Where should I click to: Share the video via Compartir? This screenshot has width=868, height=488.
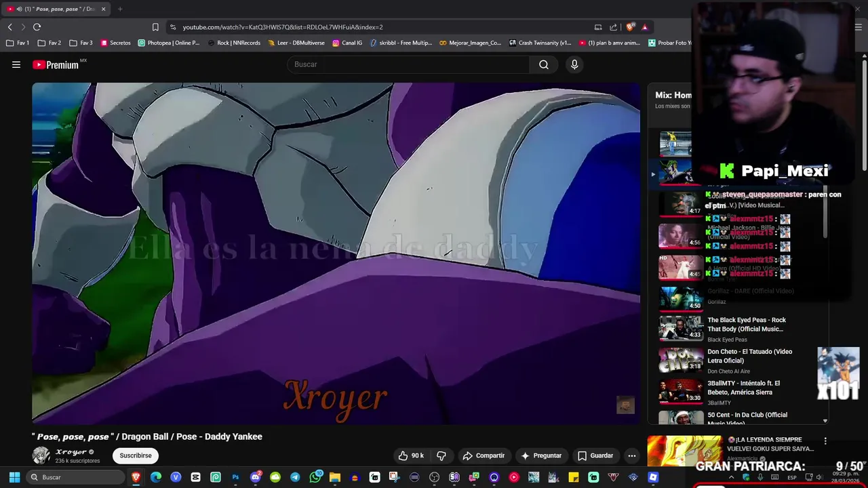484,455
